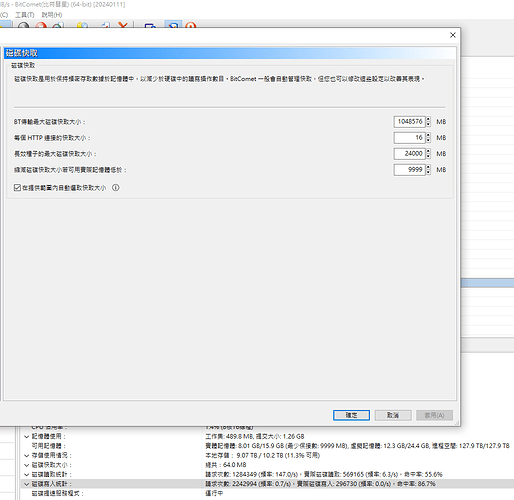This screenshot has height=500, width=514.
Task: Click the red circular exit toolbar icon
Action: click(191, 25)
